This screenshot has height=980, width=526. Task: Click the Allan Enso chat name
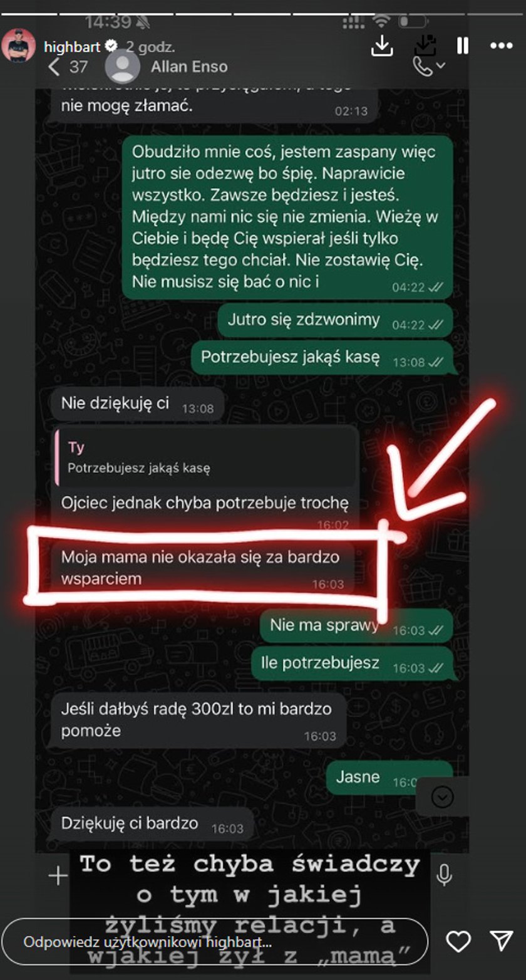point(189,66)
